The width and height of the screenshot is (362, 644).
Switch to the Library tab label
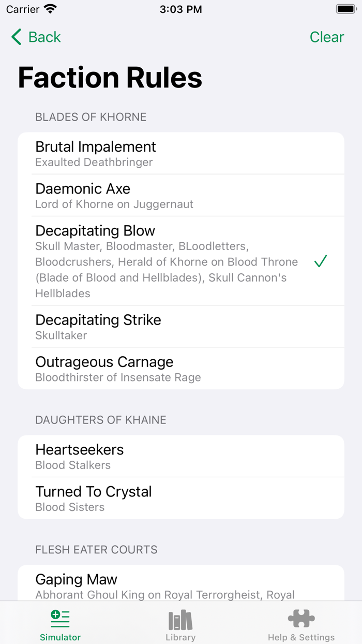(x=180, y=637)
